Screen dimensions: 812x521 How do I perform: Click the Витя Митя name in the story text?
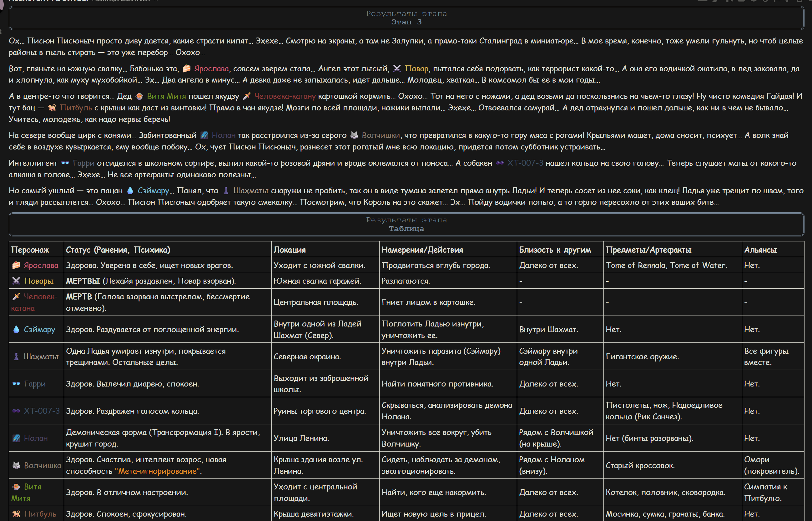point(166,96)
